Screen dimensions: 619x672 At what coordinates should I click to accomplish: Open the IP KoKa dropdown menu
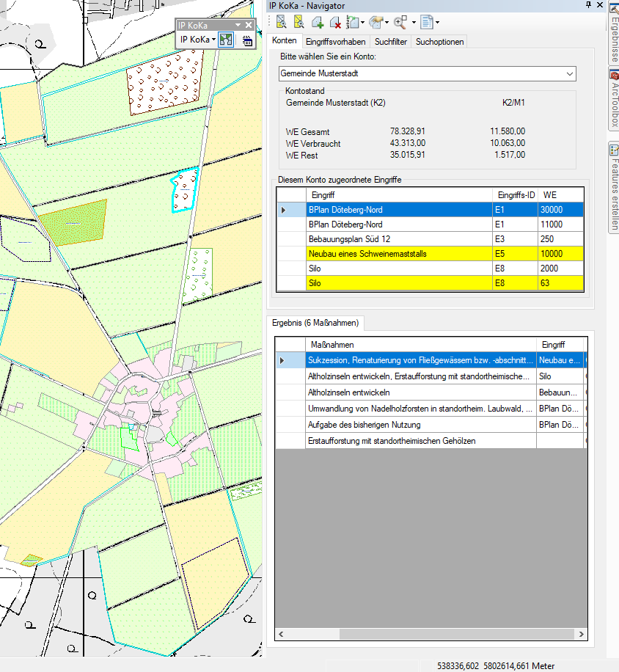point(198,40)
